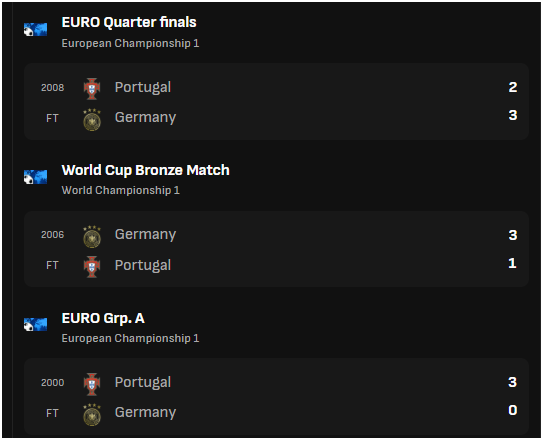Open the EURO Quarter finals heading

[129, 22]
